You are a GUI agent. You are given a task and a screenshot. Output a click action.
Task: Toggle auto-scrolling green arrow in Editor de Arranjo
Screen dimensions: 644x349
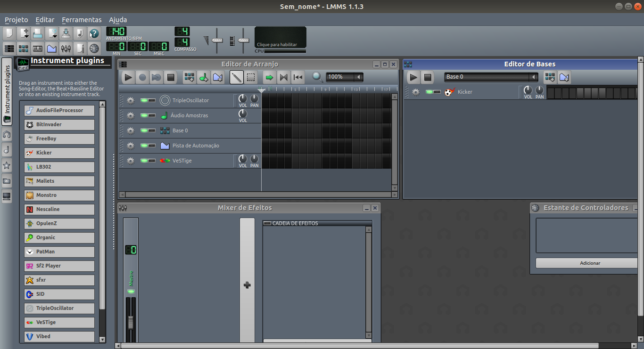[x=270, y=77]
